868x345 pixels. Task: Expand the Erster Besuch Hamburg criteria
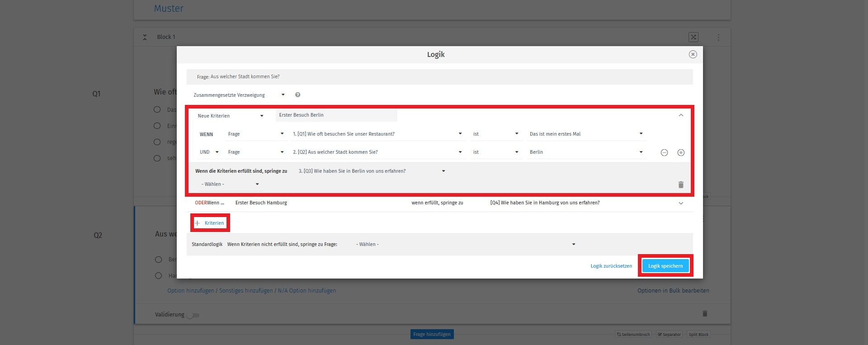(x=681, y=203)
